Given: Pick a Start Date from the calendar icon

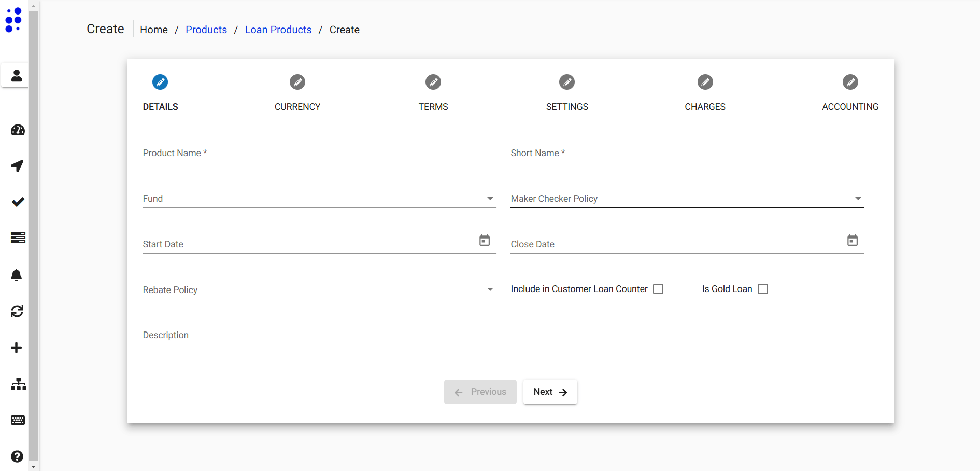Looking at the screenshot, I should [x=485, y=240].
